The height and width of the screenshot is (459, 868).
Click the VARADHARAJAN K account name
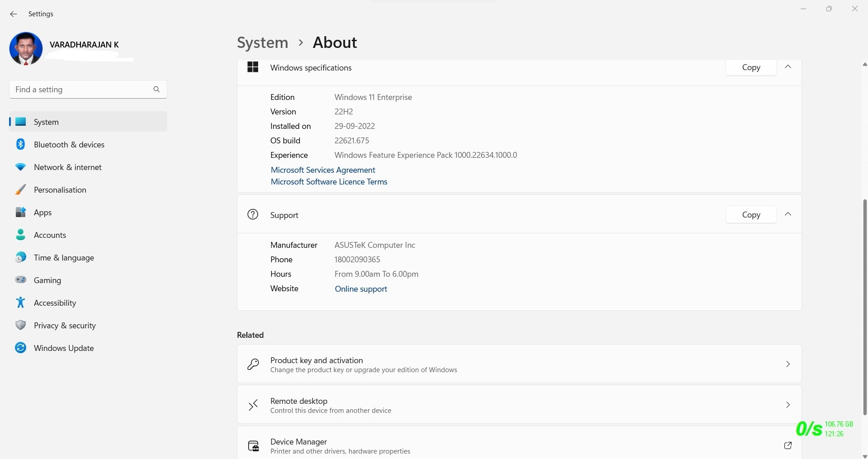(x=84, y=45)
